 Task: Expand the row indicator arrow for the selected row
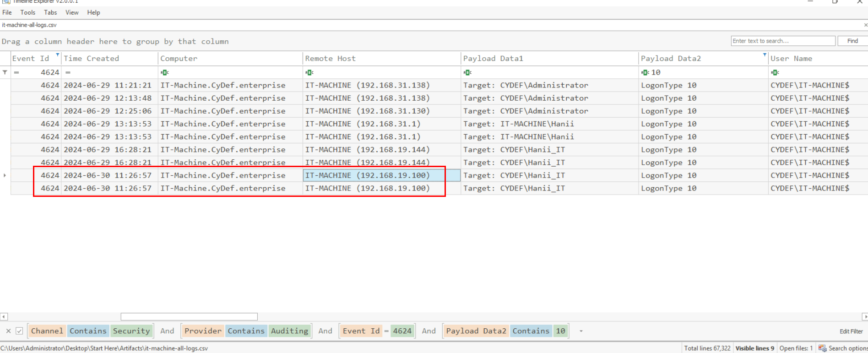coord(5,175)
